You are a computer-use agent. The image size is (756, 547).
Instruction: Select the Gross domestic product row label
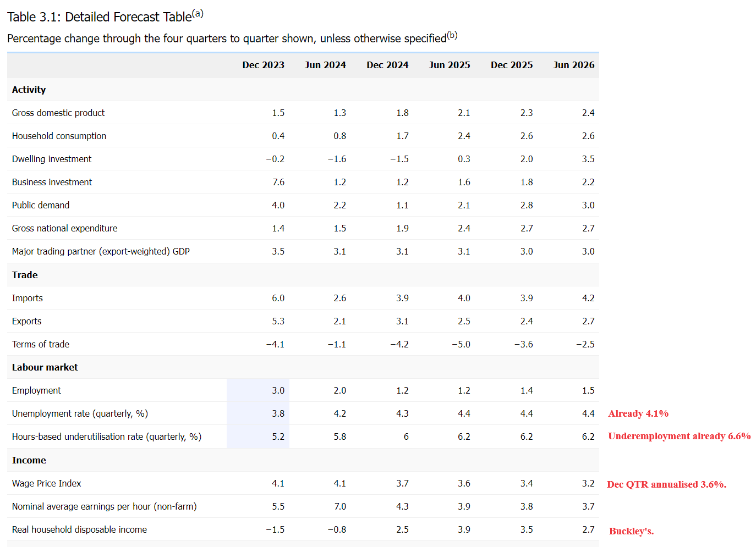point(58,113)
